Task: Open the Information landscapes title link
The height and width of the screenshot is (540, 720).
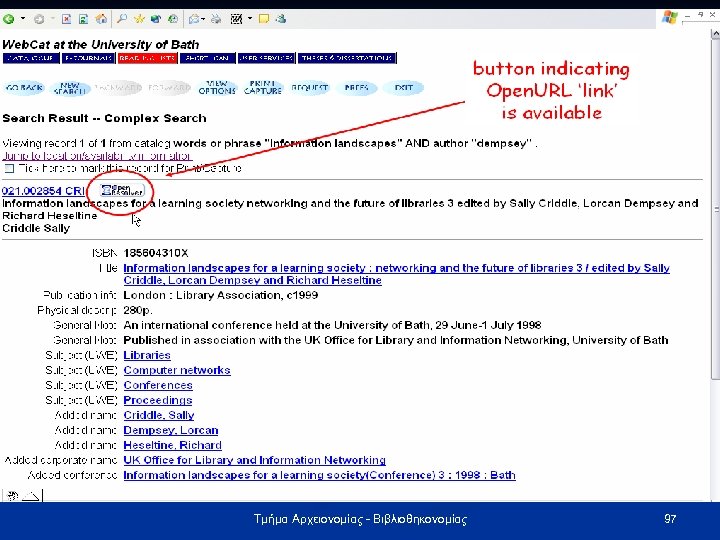Action: [x=396, y=274]
